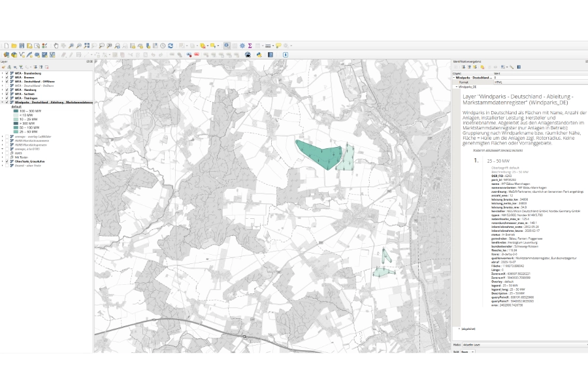Click the New Geopackage Layer icon
The width and height of the screenshot is (588, 392).
click(14, 55)
